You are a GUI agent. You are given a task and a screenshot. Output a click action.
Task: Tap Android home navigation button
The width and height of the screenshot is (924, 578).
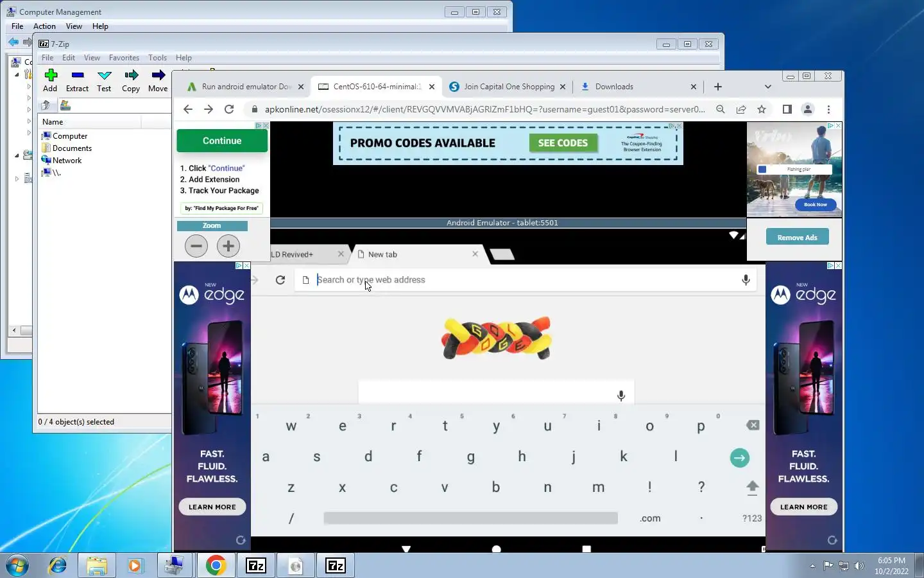(x=496, y=549)
